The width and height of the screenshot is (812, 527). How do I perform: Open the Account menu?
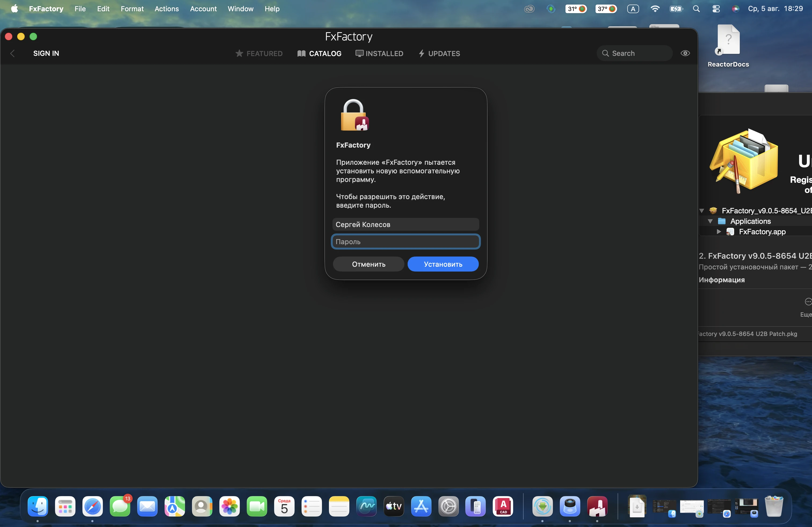coord(203,9)
